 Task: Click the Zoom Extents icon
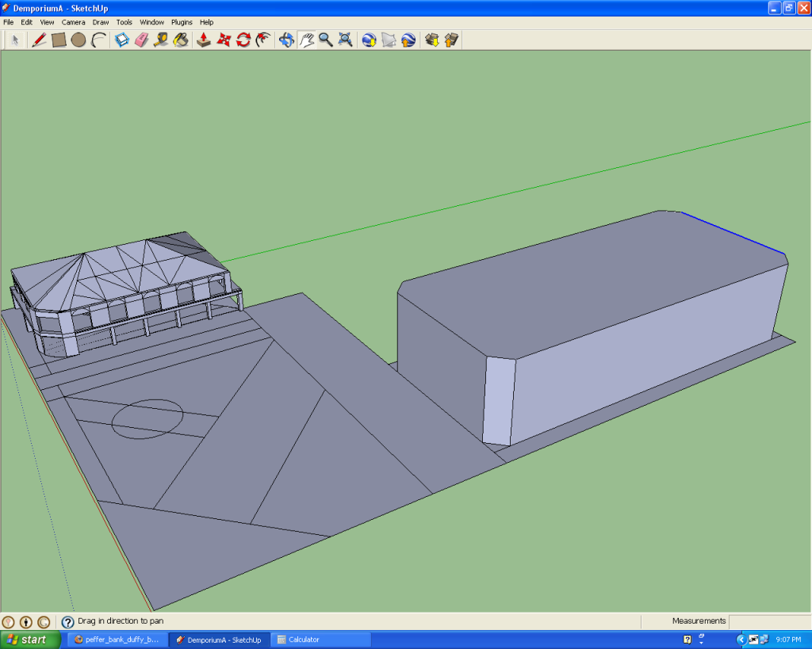346,40
